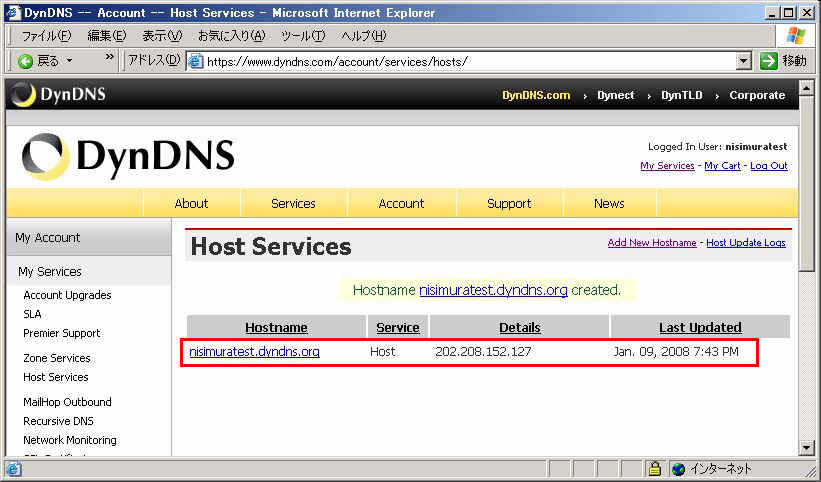Click the padlock security icon in status bar
Image resolution: width=821 pixels, height=482 pixels.
tap(653, 468)
